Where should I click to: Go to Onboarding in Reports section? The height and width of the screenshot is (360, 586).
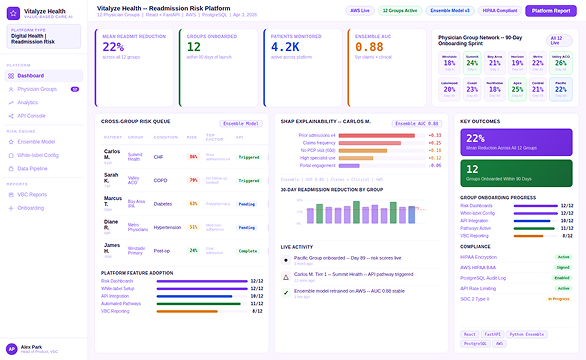(44, 208)
